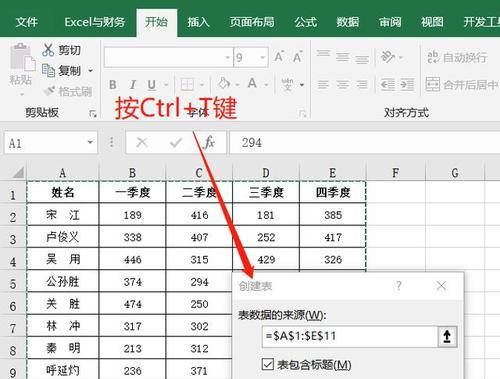
Task: Align text left
Action: pos(323,84)
